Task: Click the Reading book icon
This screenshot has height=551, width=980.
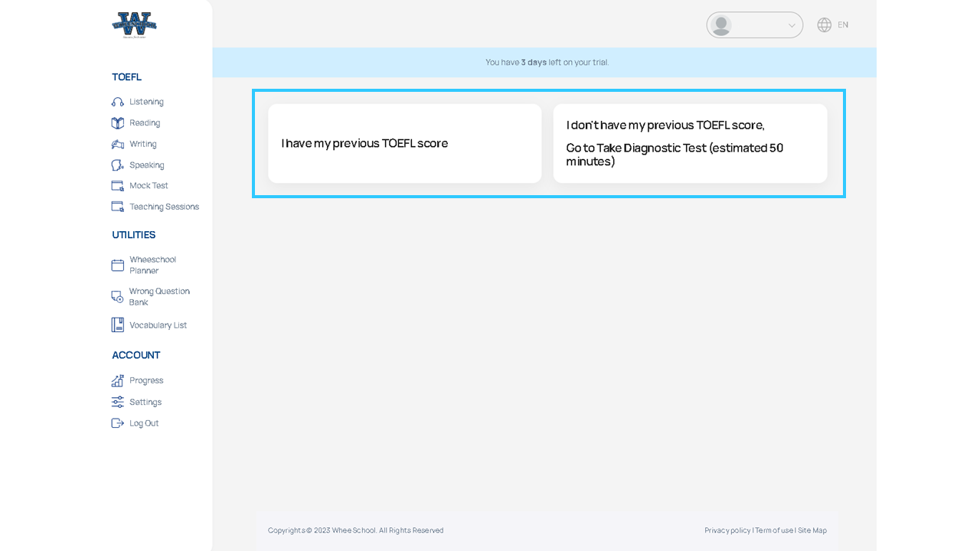Action: point(117,123)
